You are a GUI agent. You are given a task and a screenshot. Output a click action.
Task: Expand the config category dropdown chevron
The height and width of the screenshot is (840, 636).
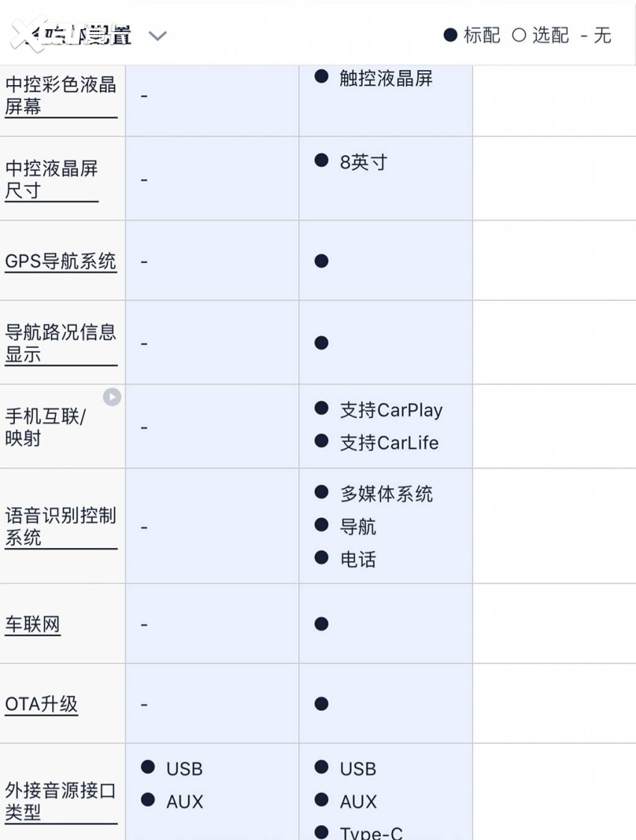[158, 36]
